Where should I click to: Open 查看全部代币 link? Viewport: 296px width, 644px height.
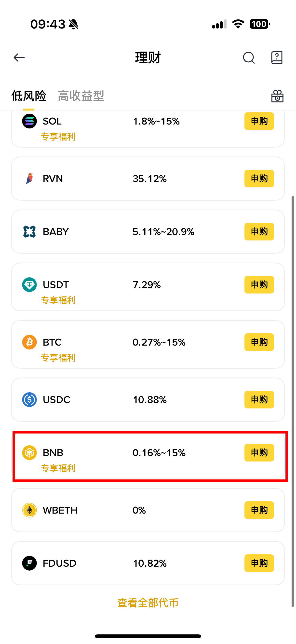coord(148,603)
